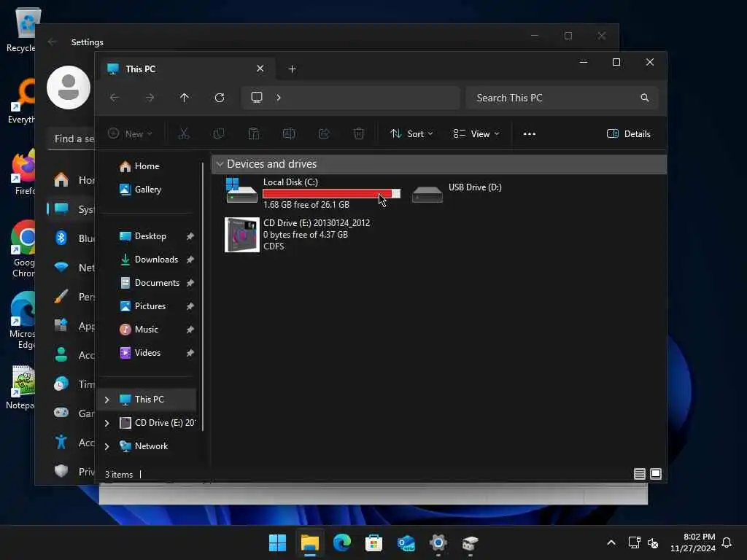The width and height of the screenshot is (747, 560).
Task: Expand CD Drive (E:) tree node
Action: point(107,423)
